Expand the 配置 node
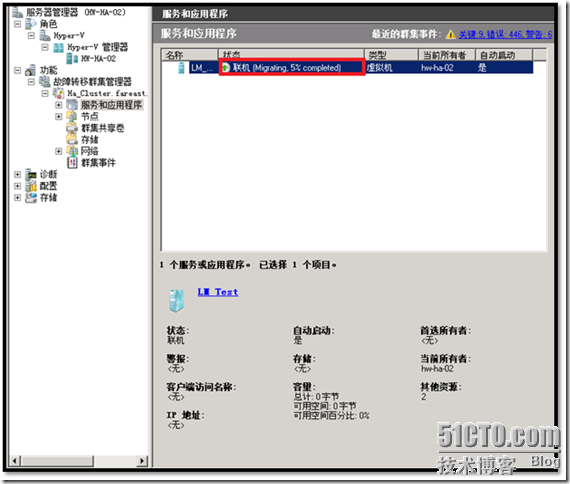 click(x=17, y=186)
